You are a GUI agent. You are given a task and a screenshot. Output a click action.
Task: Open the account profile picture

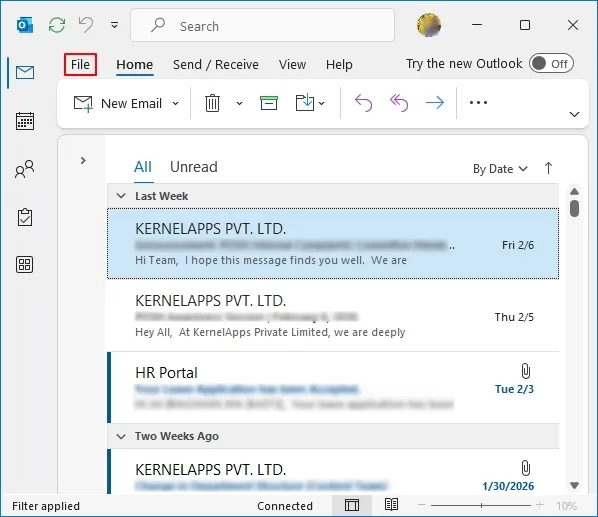[x=429, y=25]
